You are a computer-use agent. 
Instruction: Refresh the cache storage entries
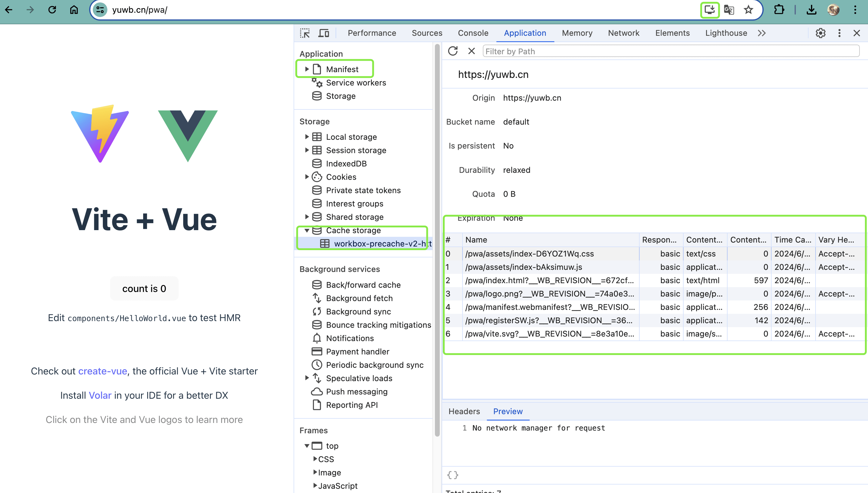pos(453,51)
